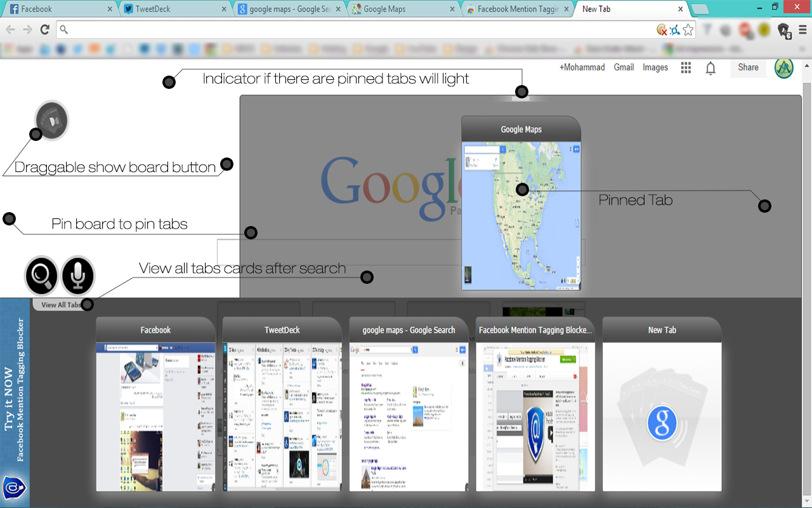Image resolution: width=812 pixels, height=508 pixels.
Task: Open the New Tab card
Action: (x=662, y=404)
